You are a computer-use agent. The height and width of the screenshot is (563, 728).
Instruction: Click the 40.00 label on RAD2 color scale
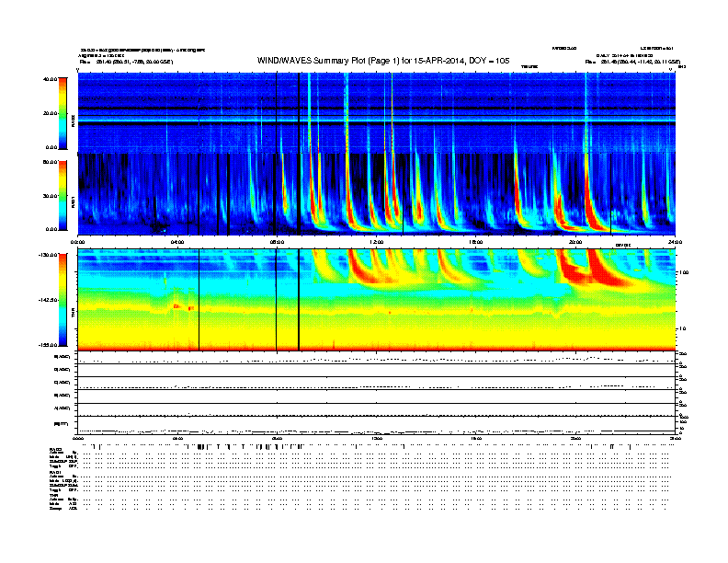[50, 79]
